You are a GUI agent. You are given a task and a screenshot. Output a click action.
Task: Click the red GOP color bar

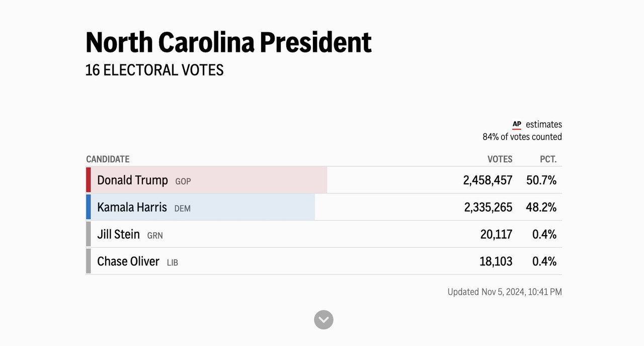[x=89, y=180]
